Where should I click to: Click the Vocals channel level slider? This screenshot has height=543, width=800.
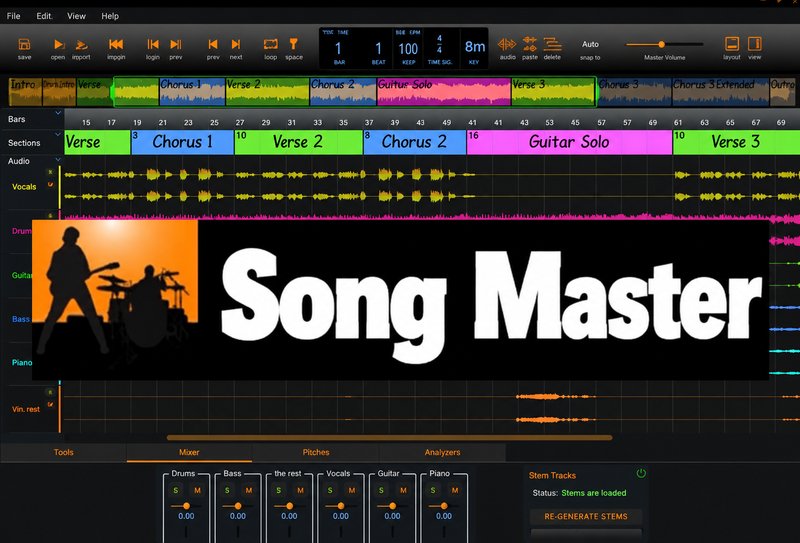click(340, 506)
